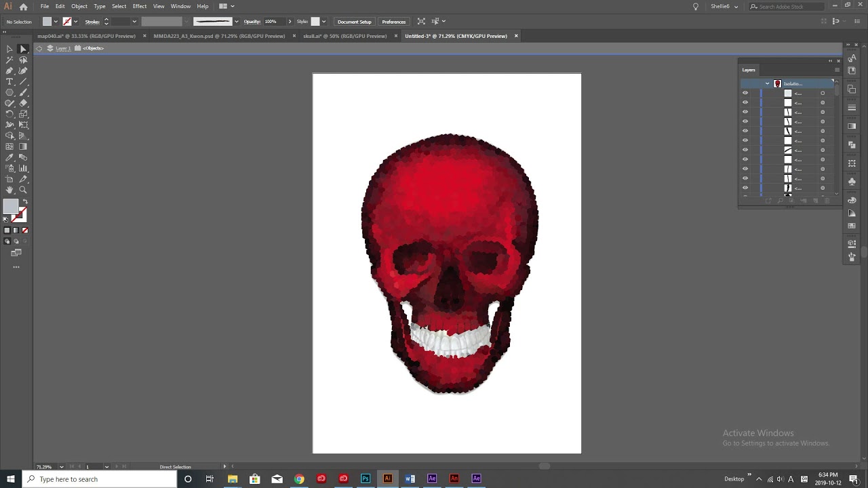Click the Document Setup button

coord(355,22)
